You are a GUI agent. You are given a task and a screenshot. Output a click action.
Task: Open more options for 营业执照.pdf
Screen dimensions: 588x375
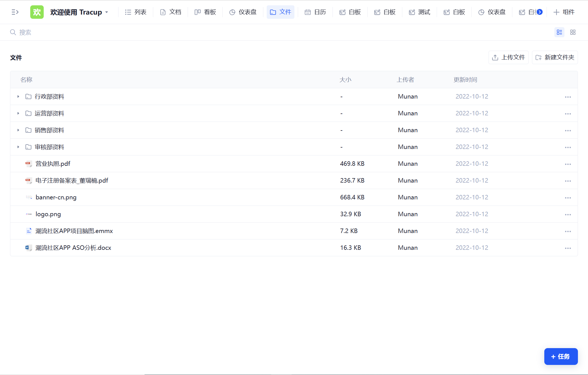pos(568,164)
